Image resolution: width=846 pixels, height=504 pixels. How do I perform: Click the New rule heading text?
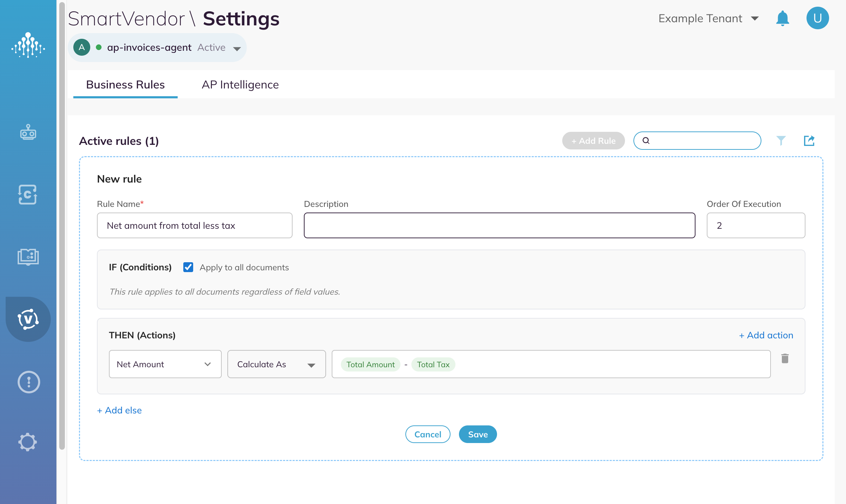tap(119, 179)
